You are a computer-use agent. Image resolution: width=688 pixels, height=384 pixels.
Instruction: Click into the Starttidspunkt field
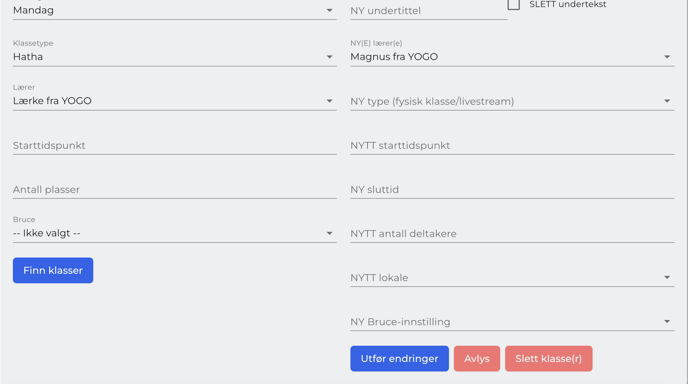pyautogui.click(x=175, y=145)
